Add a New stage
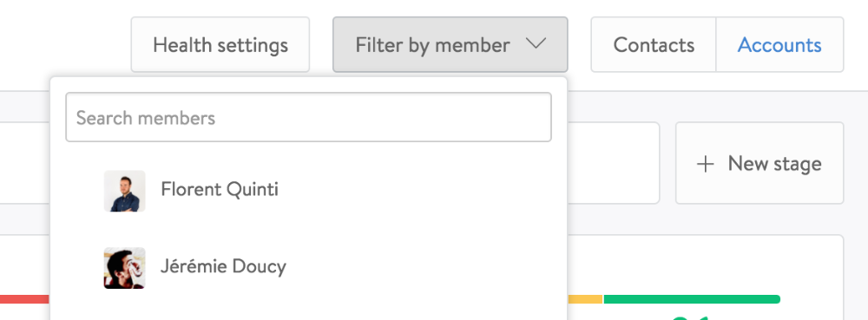The image size is (868, 320). [x=759, y=163]
